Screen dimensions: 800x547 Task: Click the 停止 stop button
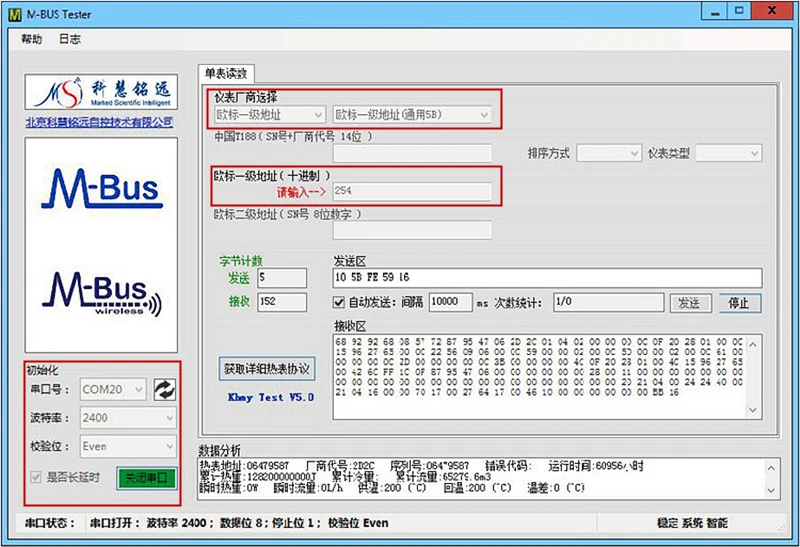click(740, 303)
